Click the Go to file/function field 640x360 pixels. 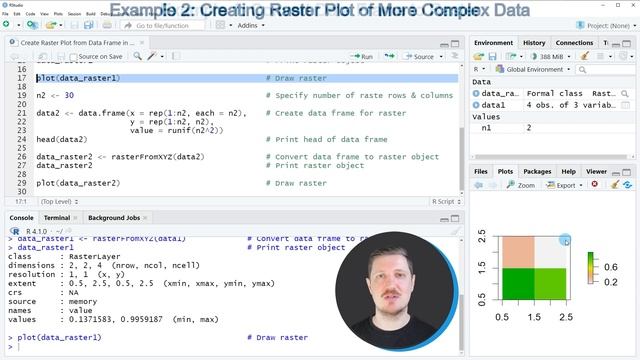coord(162,25)
